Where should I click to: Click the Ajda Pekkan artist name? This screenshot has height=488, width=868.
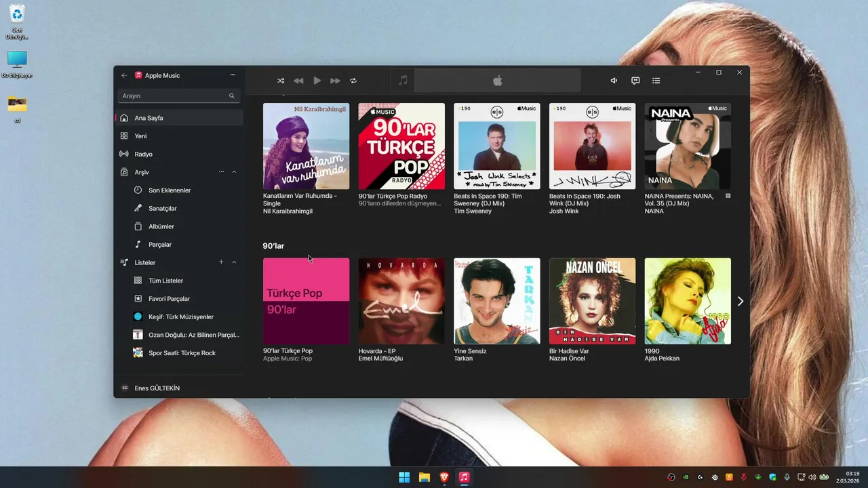662,359
